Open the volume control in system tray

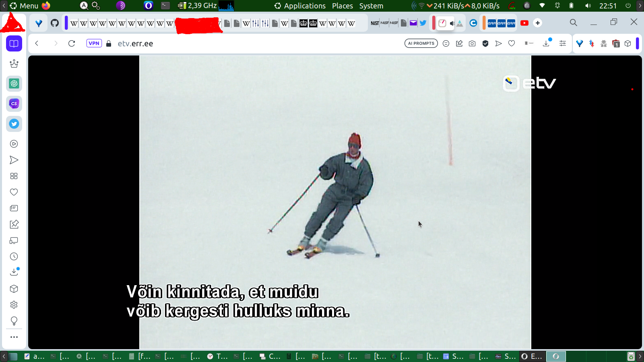coord(588,6)
